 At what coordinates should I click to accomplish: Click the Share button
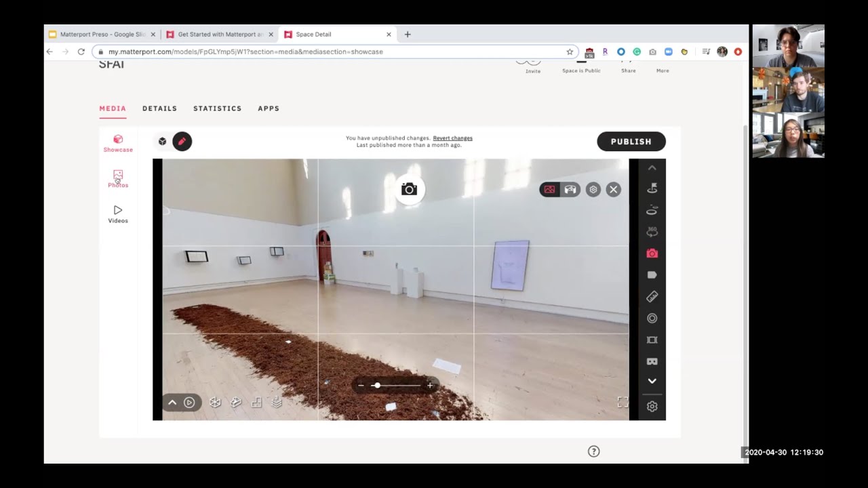(629, 66)
